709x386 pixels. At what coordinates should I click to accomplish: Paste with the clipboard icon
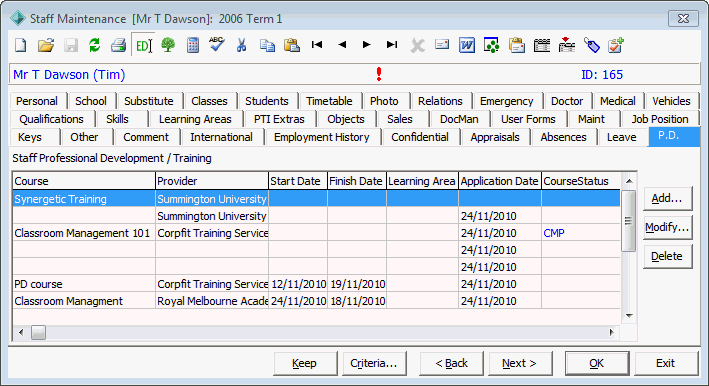point(292,45)
